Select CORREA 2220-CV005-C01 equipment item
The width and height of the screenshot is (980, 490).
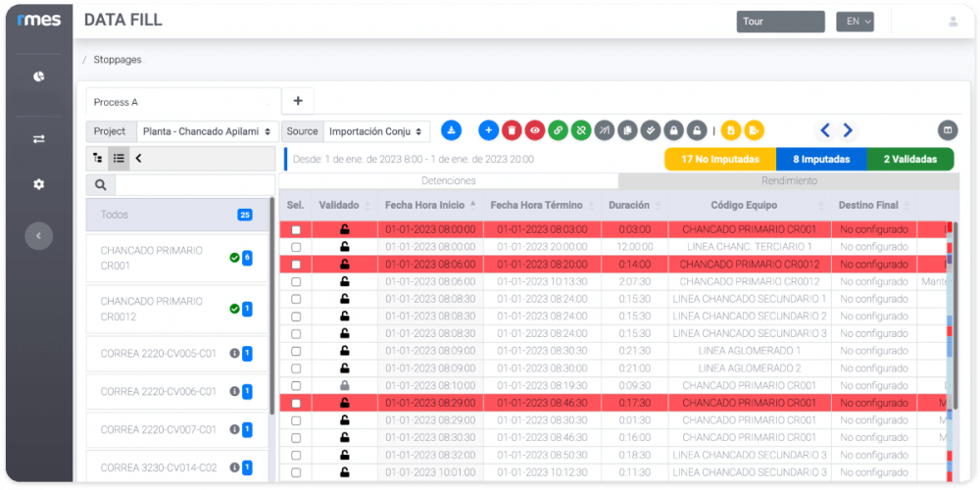(176, 354)
